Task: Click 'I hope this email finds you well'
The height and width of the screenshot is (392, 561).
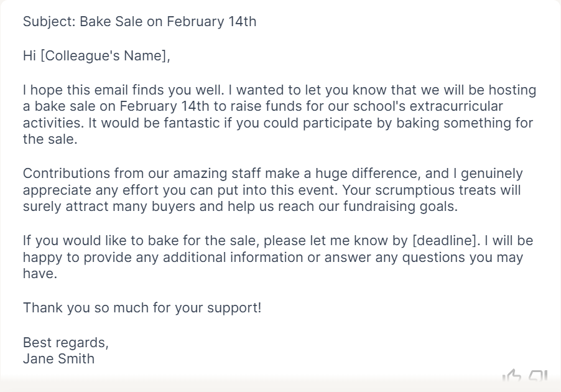Action: click(x=123, y=90)
